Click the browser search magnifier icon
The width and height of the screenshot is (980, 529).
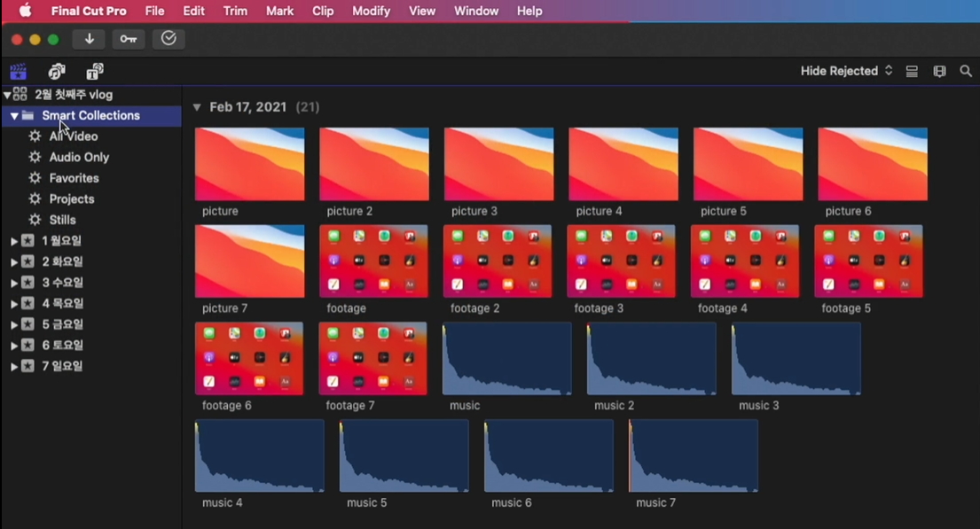(x=966, y=71)
